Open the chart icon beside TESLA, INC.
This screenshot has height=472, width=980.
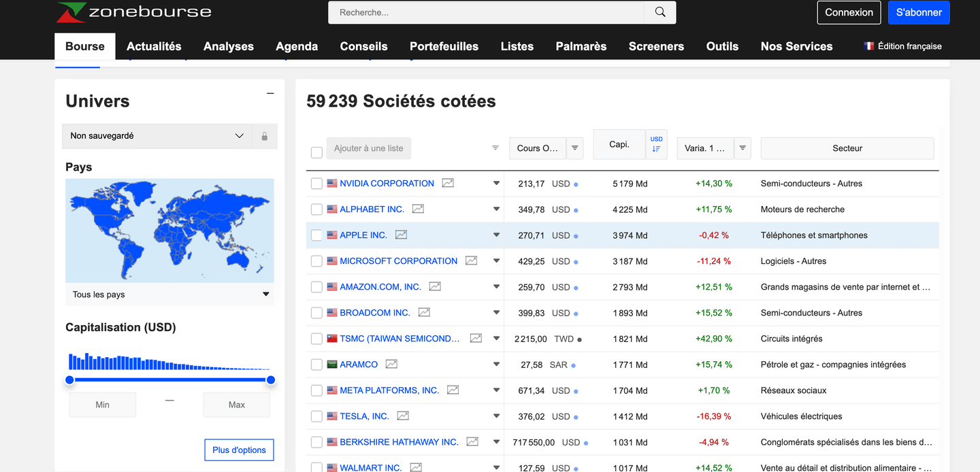click(403, 416)
